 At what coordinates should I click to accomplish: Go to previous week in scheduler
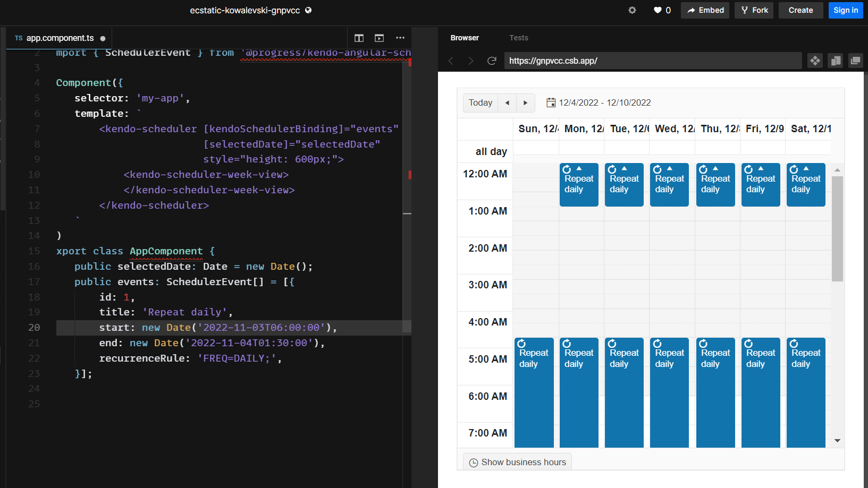[x=507, y=103]
